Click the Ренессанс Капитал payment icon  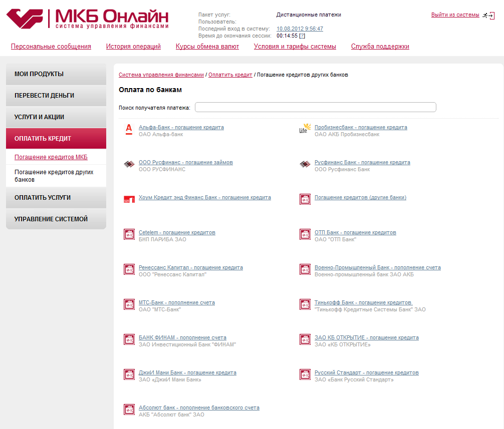(129, 269)
